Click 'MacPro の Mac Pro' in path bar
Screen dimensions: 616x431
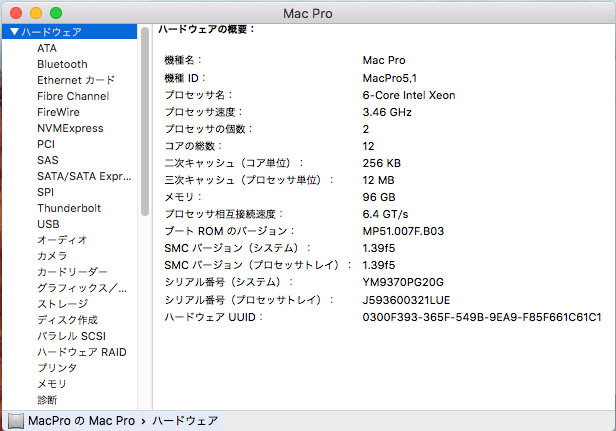(x=81, y=421)
